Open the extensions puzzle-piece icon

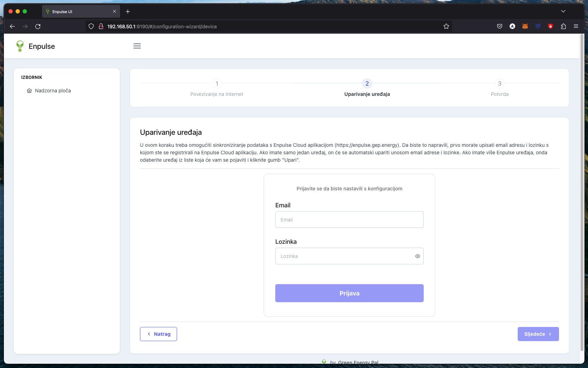pos(563,26)
